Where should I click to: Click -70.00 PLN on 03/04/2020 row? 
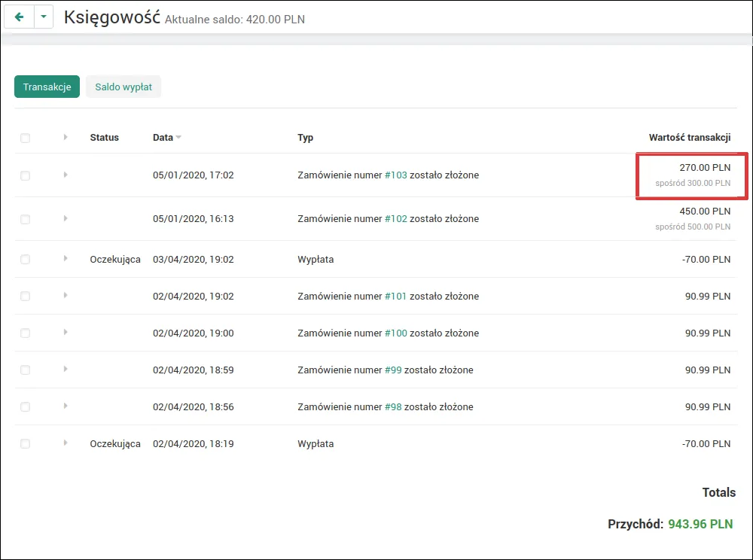(706, 260)
